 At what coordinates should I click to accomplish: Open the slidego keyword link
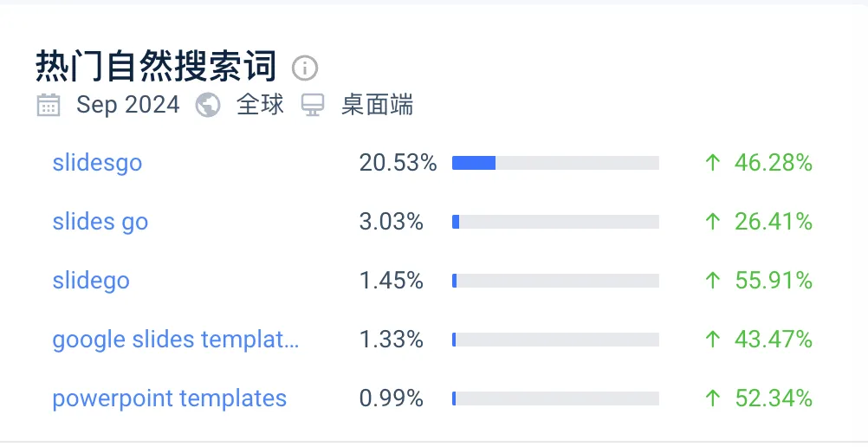pyautogui.click(x=91, y=281)
